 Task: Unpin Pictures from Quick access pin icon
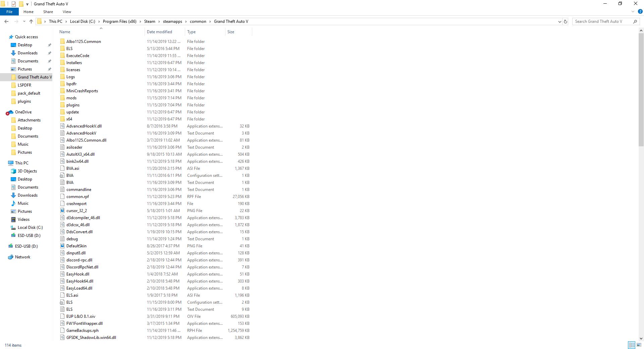(50, 69)
